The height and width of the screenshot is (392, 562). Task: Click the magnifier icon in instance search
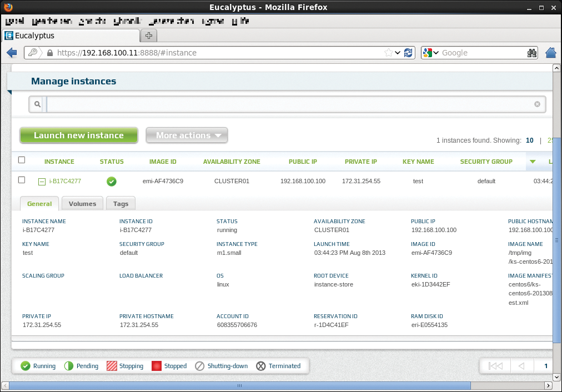[37, 104]
